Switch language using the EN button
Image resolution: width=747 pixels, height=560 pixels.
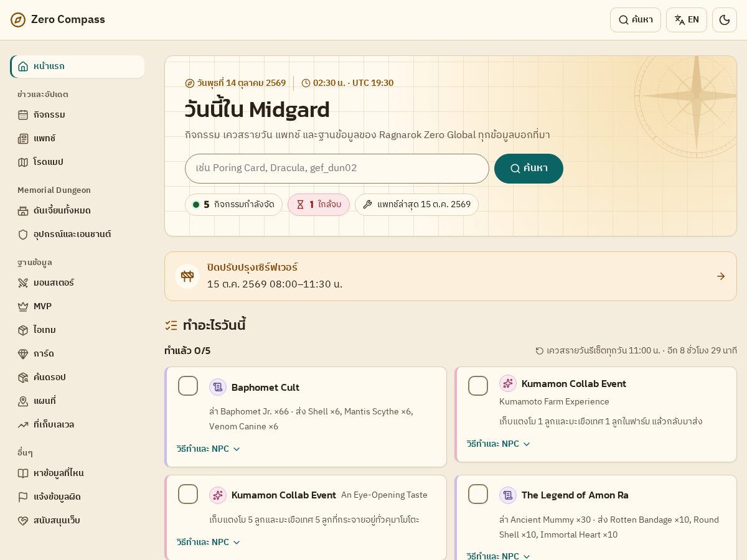(x=687, y=20)
